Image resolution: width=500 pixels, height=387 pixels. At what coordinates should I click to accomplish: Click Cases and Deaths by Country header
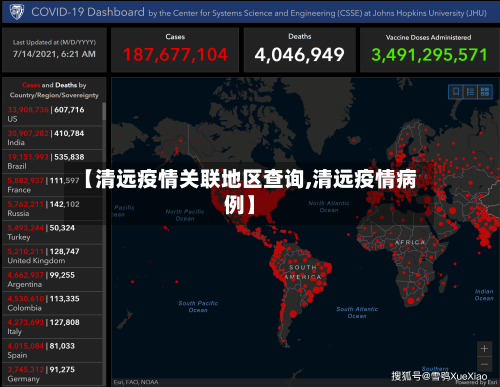(x=54, y=90)
